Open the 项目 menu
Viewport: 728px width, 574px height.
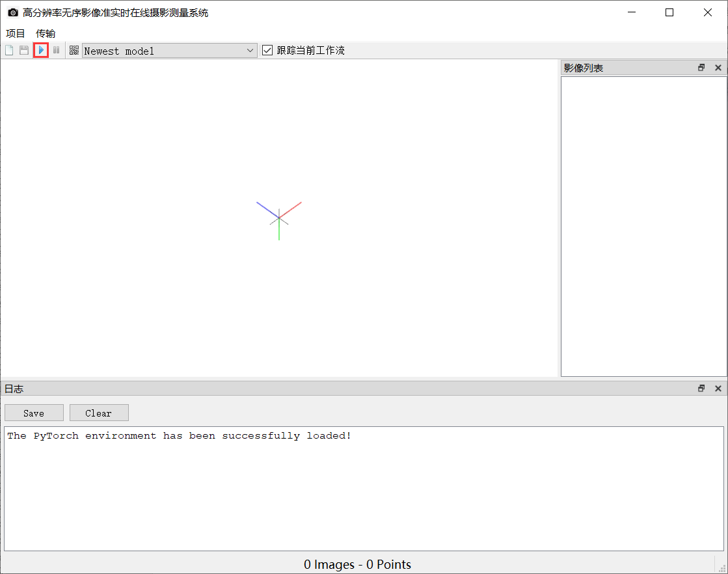tap(14, 33)
